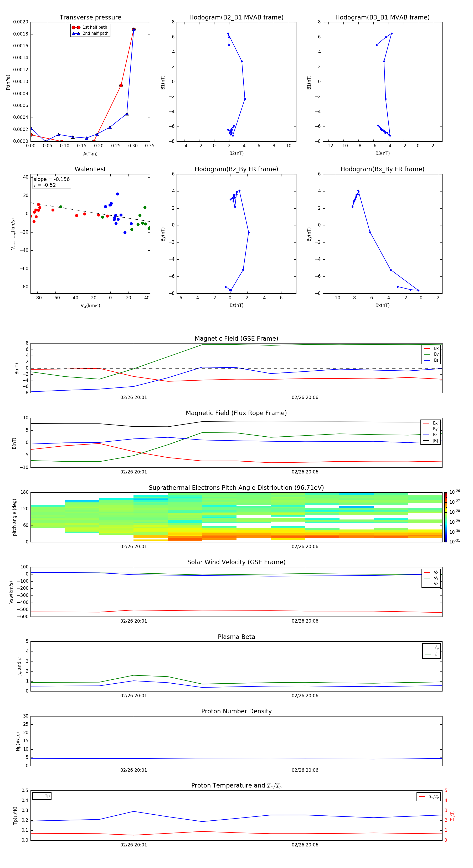Click the '|B|' legend entry in Flux Rope panel
473x868 pixels.
tap(431, 441)
